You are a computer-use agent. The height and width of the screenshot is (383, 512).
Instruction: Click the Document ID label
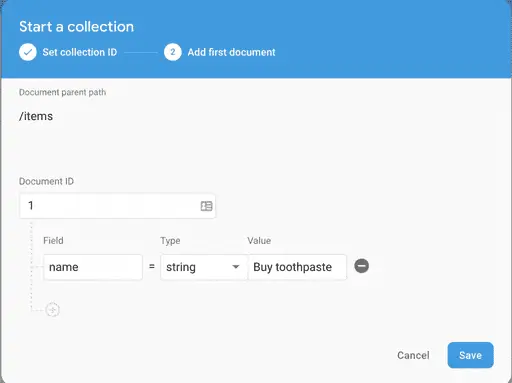[46, 181]
